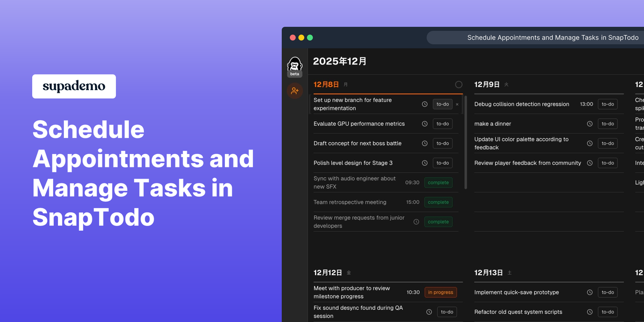Click clock icon for Set up new branch task
644x322 pixels.
pyautogui.click(x=425, y=104)
